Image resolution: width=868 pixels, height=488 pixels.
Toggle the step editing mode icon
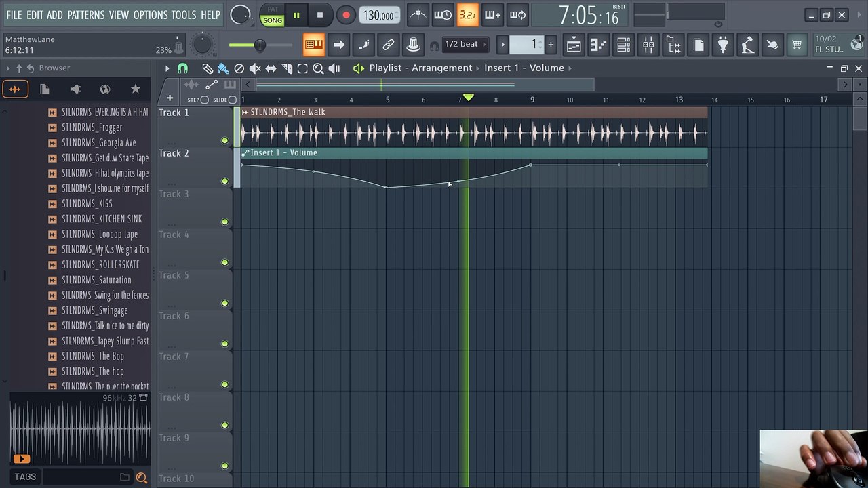(x=363, y=45)
